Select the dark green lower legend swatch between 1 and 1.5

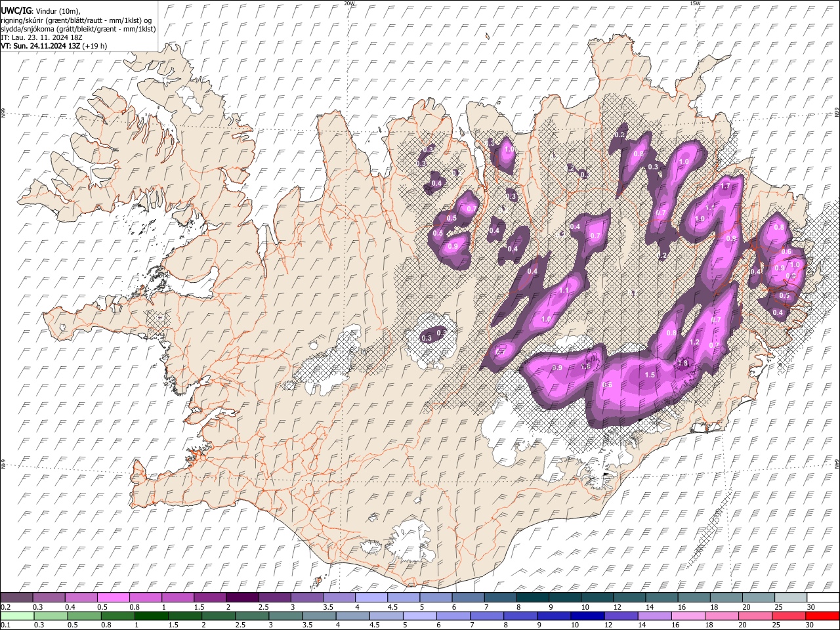(x=152, y=616)
